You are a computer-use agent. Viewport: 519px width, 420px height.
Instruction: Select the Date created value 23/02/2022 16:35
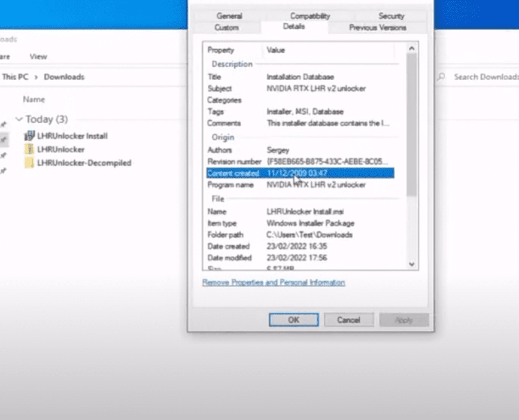(296, 246)
